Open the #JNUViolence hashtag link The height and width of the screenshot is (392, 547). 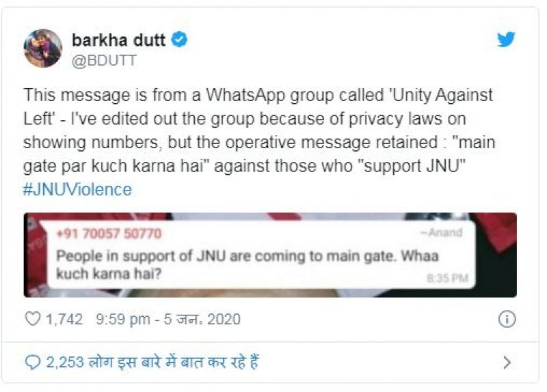(x=77, y=190)
